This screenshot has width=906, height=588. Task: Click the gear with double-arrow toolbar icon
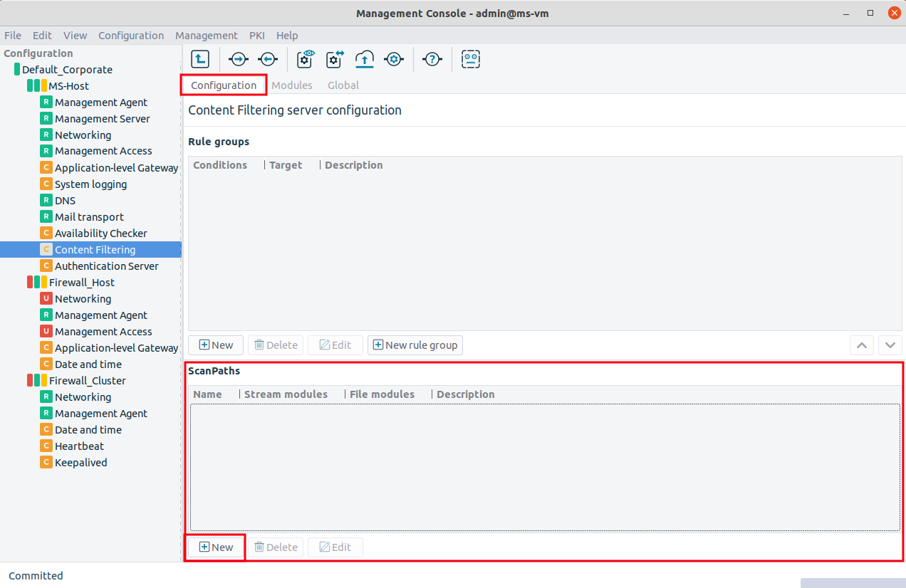click(335, 60)
